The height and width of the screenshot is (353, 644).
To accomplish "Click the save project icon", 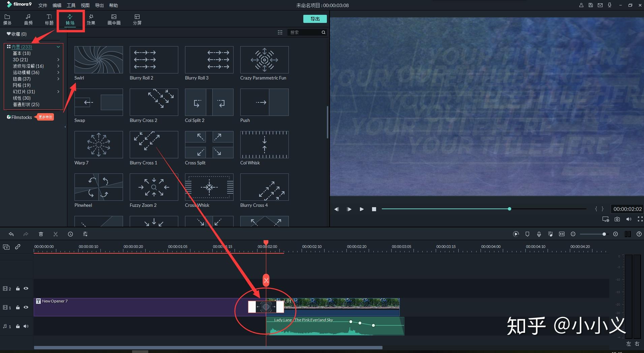I will point(591,5).
